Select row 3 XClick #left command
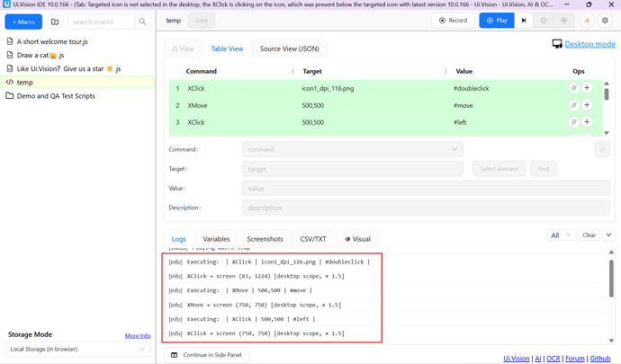The width and height of the screenshot is (621, 364). [x=386, y=122]
